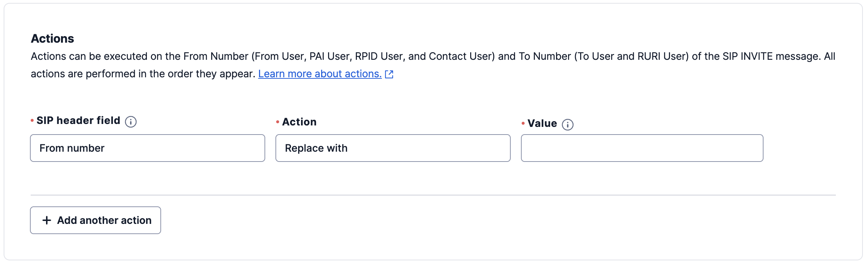This screenshot has height=264, width=868.
Task: Click the From number text in the dropdown
Action: [x=72, y=148]
